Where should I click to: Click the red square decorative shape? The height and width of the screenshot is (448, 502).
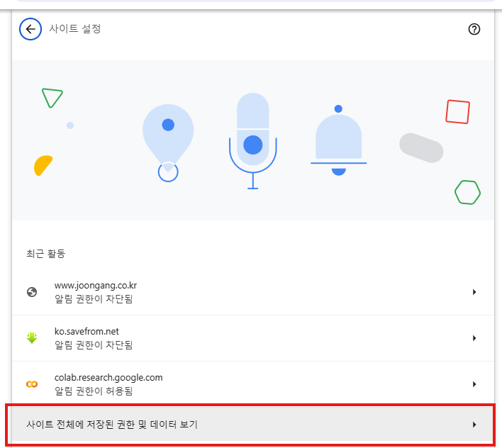457,112
